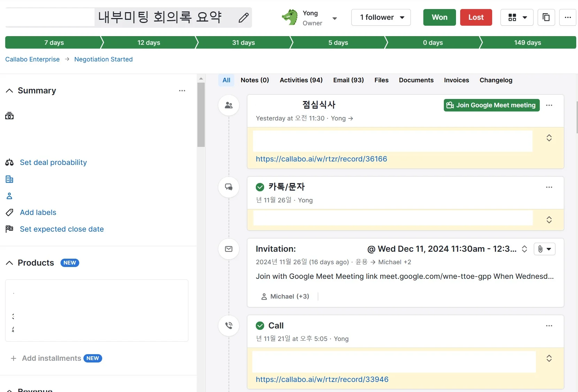This screenshot has width=578, height=392.
Task: Click the envelope icon beside the Invitation entry
Action: click(x=229, y=249)
